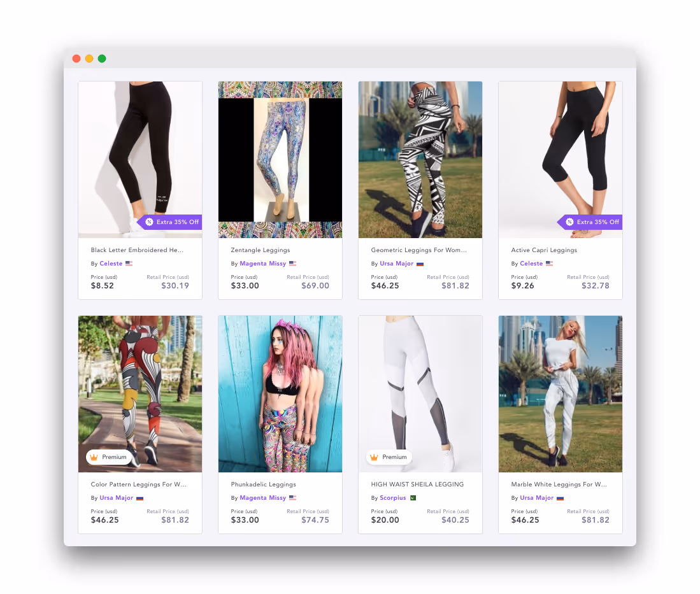Open Geometric Leggings For Women product title

(418, 250)
